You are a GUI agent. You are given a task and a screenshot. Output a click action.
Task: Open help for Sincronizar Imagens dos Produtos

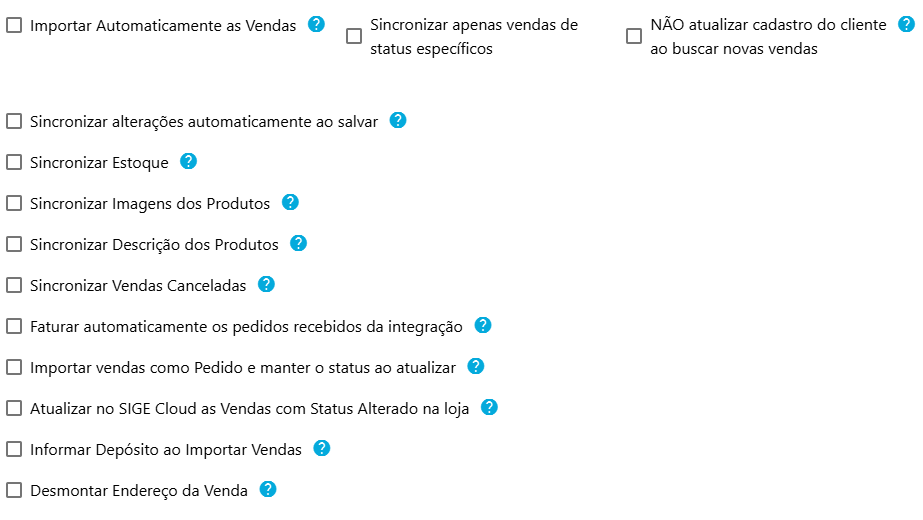[x=290, y=202]
